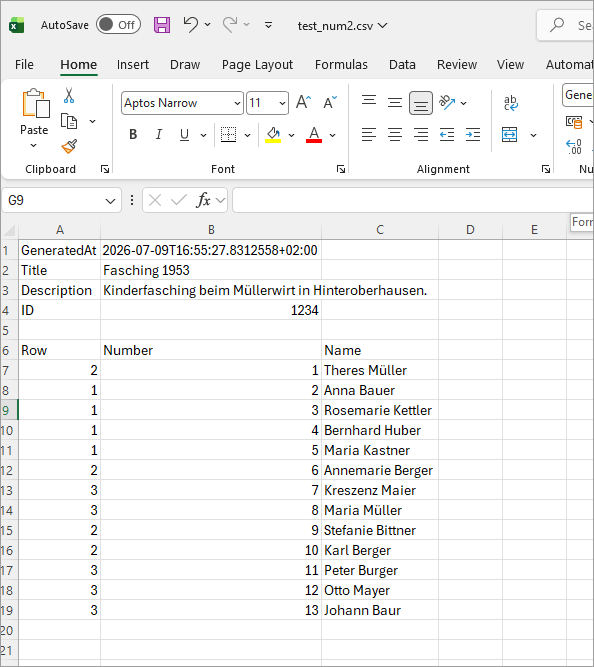Decrease font size with the small A
Screen dimensions: 594x667
pyautogui.click(x=329, y=103)
